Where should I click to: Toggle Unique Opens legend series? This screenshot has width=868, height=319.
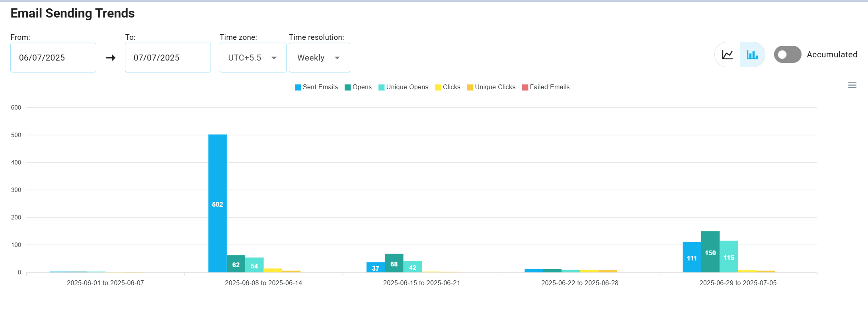tap(403, 87)
